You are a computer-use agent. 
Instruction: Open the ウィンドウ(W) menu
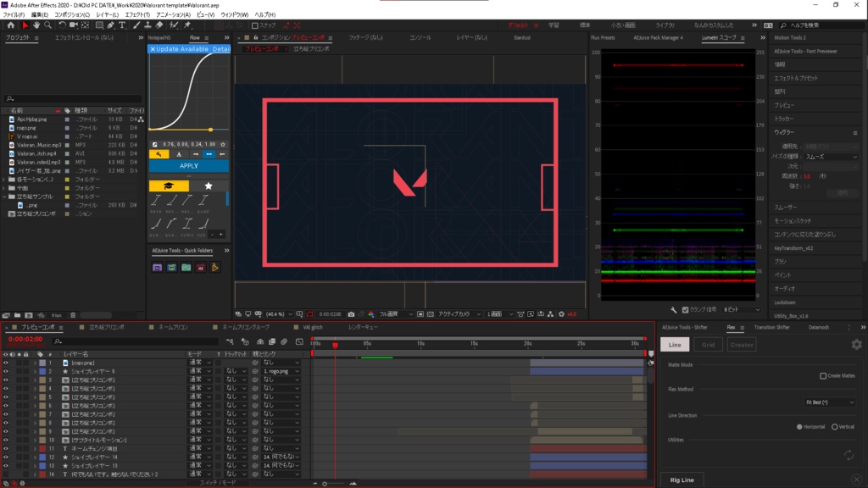tap(235, 15)
